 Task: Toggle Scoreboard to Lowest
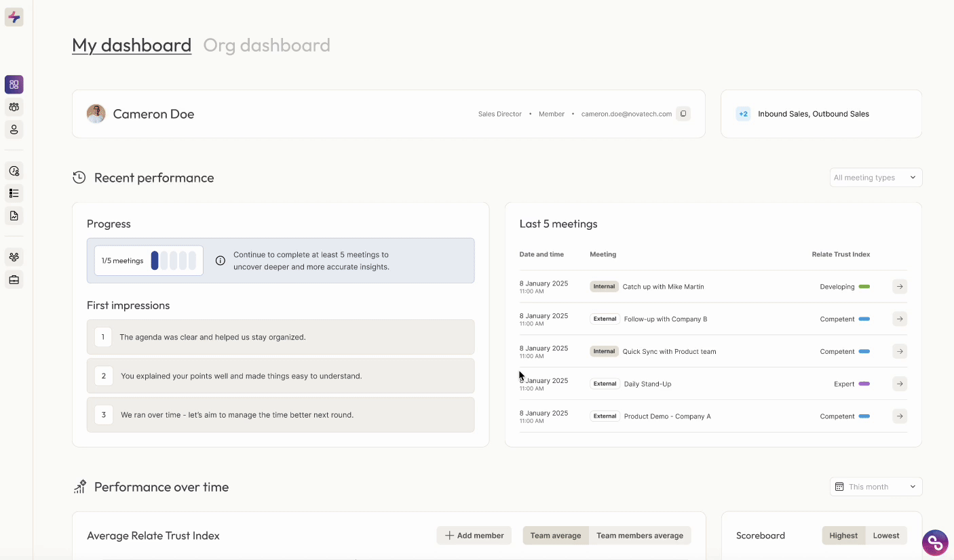coord(885,536)
